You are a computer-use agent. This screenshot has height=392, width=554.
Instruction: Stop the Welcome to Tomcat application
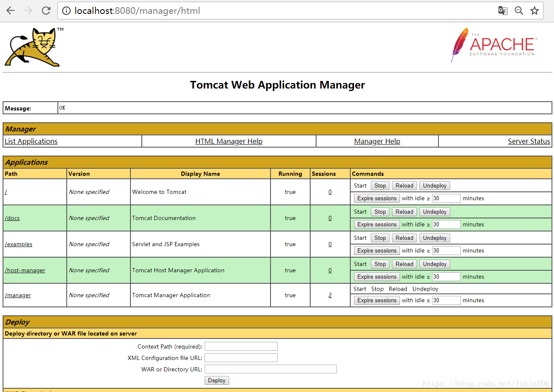pyautogui.click(x=380, y=185)
